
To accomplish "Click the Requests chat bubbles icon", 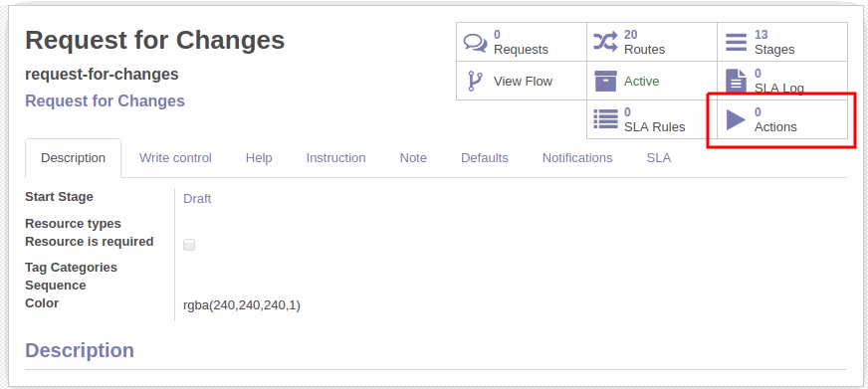I will [475, 42].
